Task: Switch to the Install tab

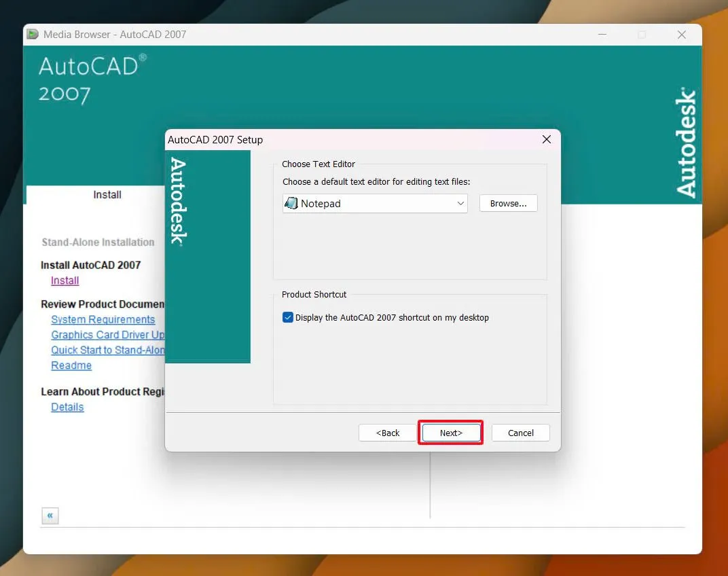Action: (x=107, y=195)
